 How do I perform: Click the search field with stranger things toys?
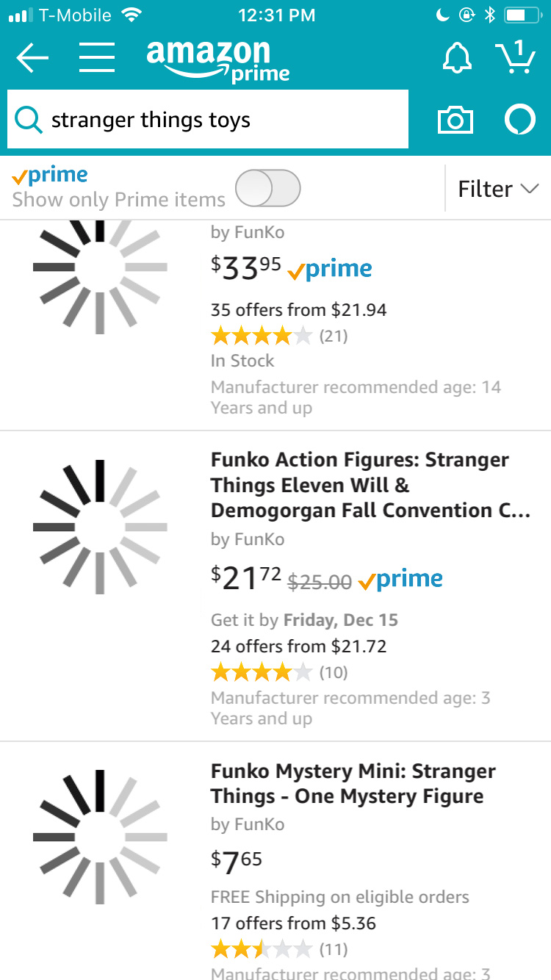208,119
